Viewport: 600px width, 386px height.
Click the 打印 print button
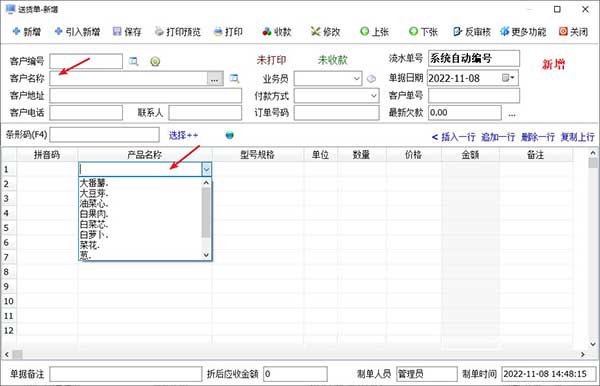coord(228,32)
